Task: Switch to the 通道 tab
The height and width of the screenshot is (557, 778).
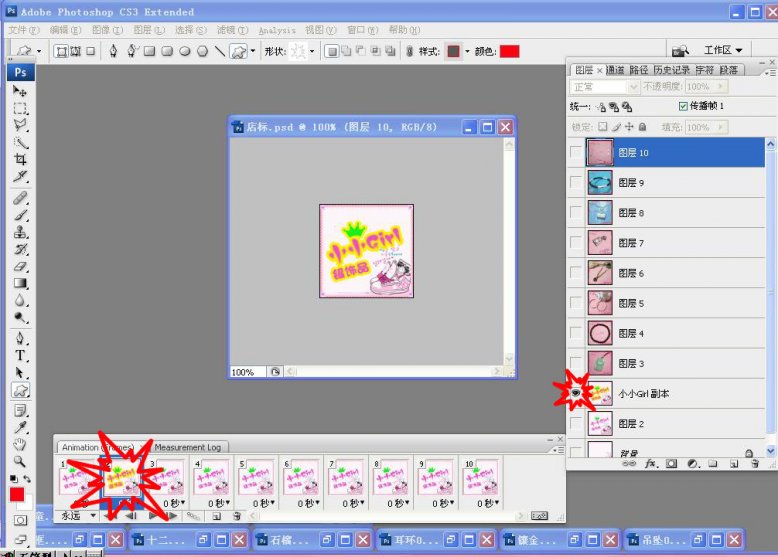Action: 615,70
